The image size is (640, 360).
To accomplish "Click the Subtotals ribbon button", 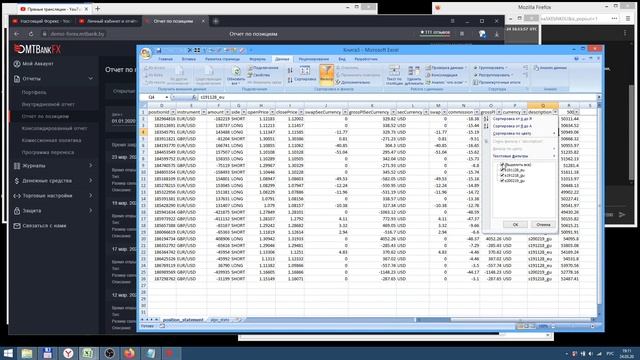I will pyautogui.click(x=497, y=82).
